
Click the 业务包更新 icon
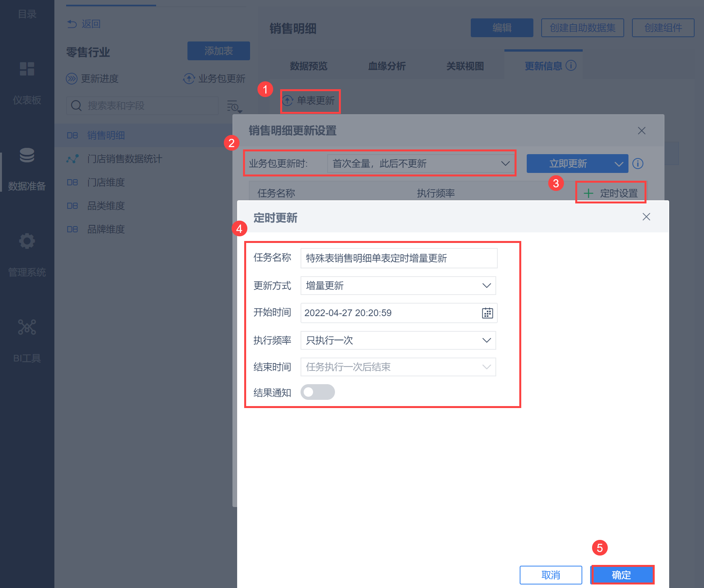click(189, 79)
